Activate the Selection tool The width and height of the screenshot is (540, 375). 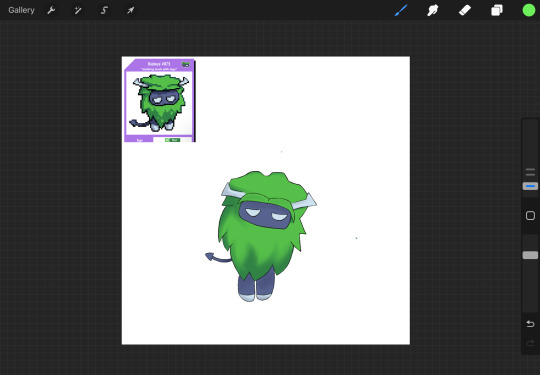pos(104,10)
